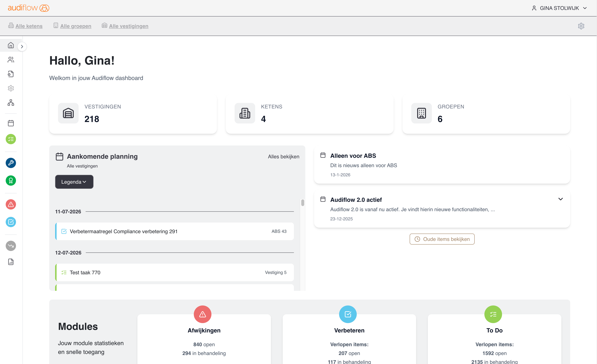Image resolution: width=597 pixels, height=364 pixels.
Task: Expand the Audiflow 2.0 actief news item
Action: pyautogui.click(x=560, y=199)
